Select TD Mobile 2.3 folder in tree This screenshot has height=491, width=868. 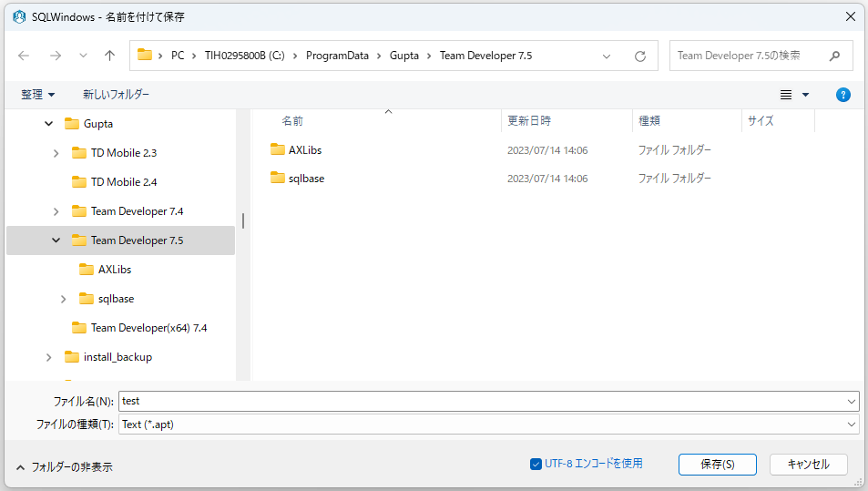(x=124, y=153)
